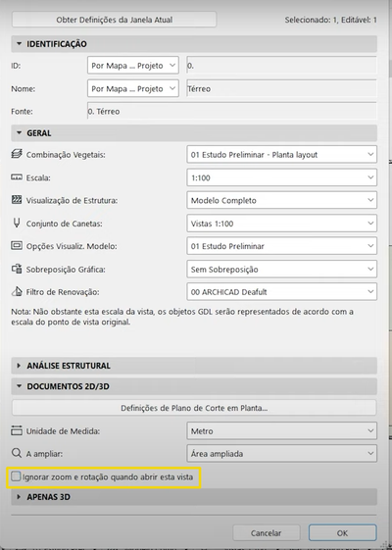Collapse the GERAL section
This screenshot has height=550, width=392.
[194, 133]
